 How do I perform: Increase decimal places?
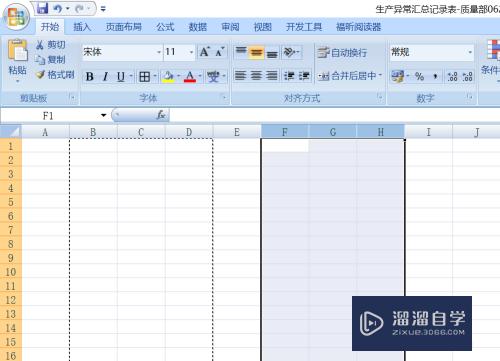tap(452, 77)
